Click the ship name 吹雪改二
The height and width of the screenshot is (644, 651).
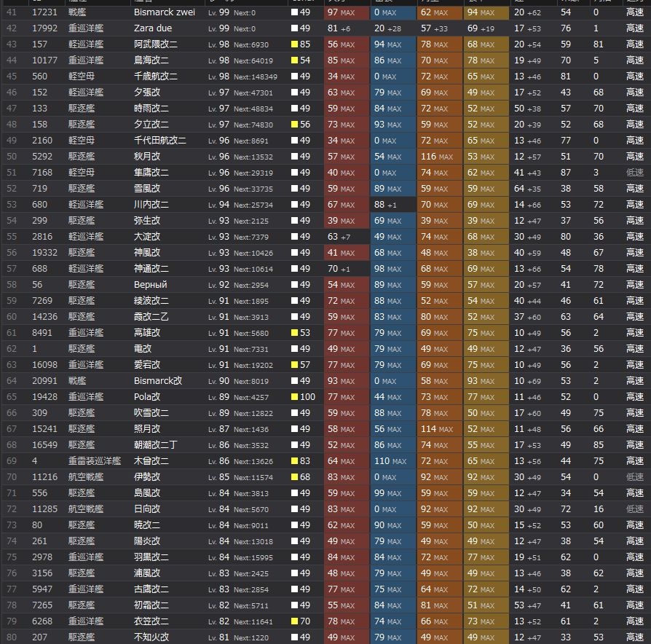pyautogui.click(x=151, y=412)
